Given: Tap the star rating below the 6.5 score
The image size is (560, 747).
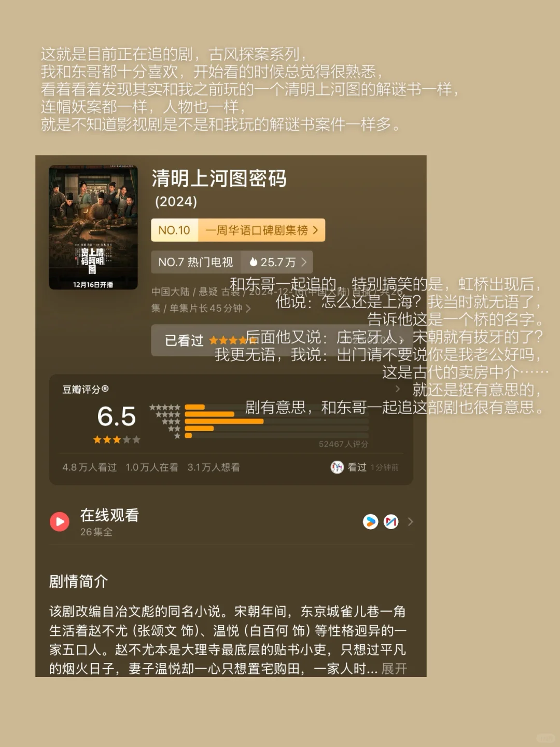Looking at the screenshot, I should pyautogui.click(x=117, y=439).
